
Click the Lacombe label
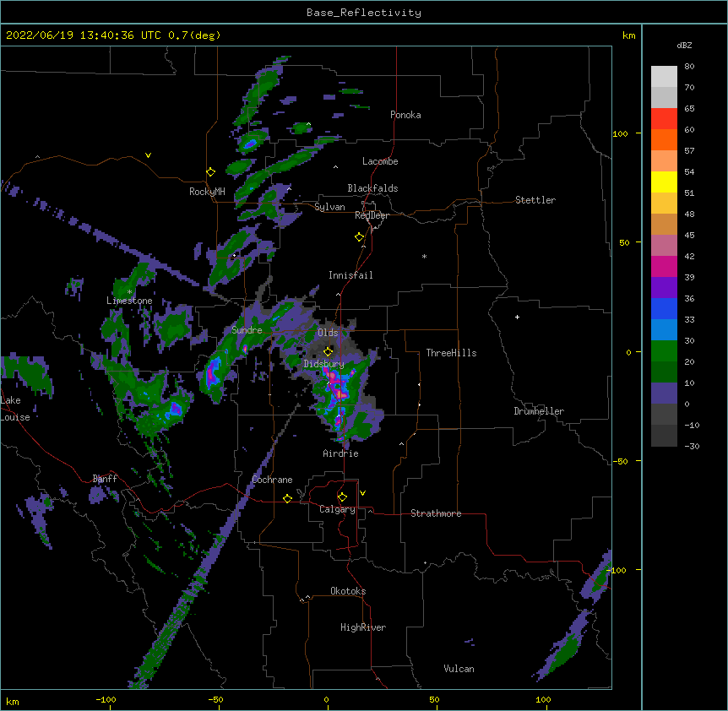380,161
